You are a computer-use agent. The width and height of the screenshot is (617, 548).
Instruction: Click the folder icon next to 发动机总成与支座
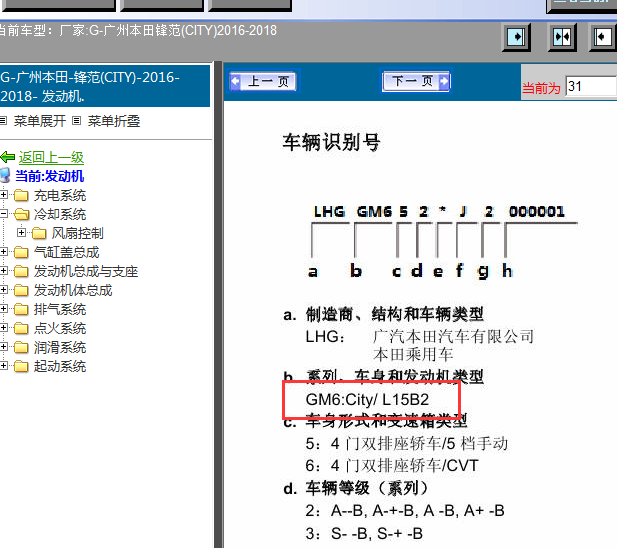tap(21, 271)
